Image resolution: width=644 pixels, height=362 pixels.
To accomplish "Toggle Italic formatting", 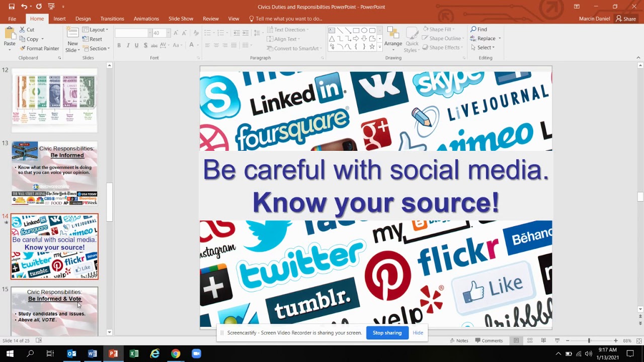I will 128,45.
